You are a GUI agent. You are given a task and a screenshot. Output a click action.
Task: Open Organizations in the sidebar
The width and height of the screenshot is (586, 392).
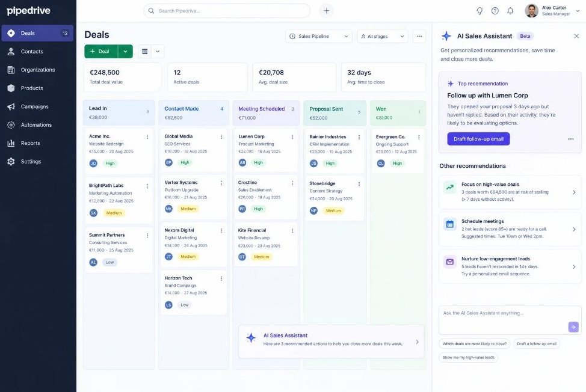tap(37, 70)
